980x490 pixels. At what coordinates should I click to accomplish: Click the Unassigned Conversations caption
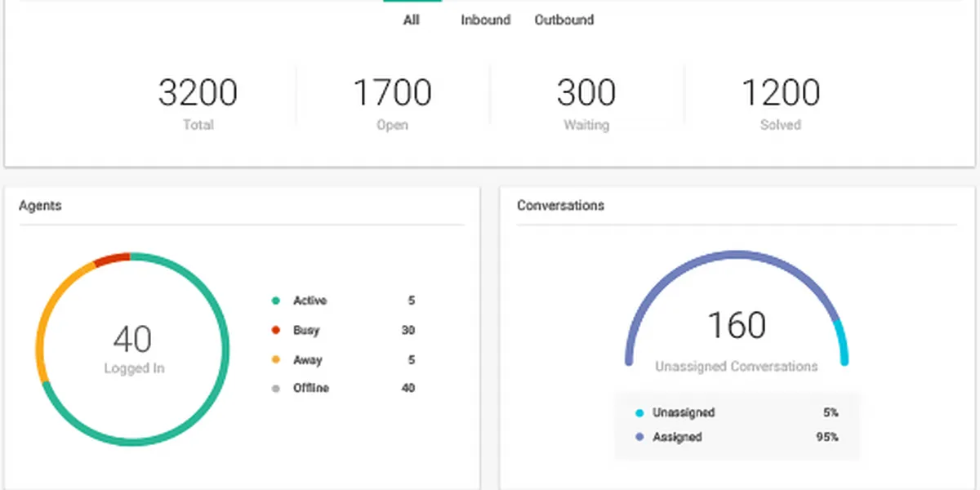click(x=737, y=367)
